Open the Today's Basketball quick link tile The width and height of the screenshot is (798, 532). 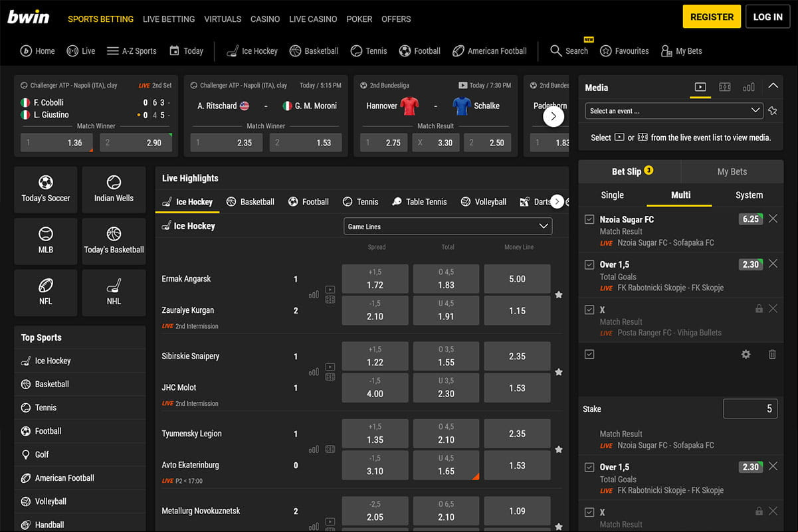pos(114,241)
